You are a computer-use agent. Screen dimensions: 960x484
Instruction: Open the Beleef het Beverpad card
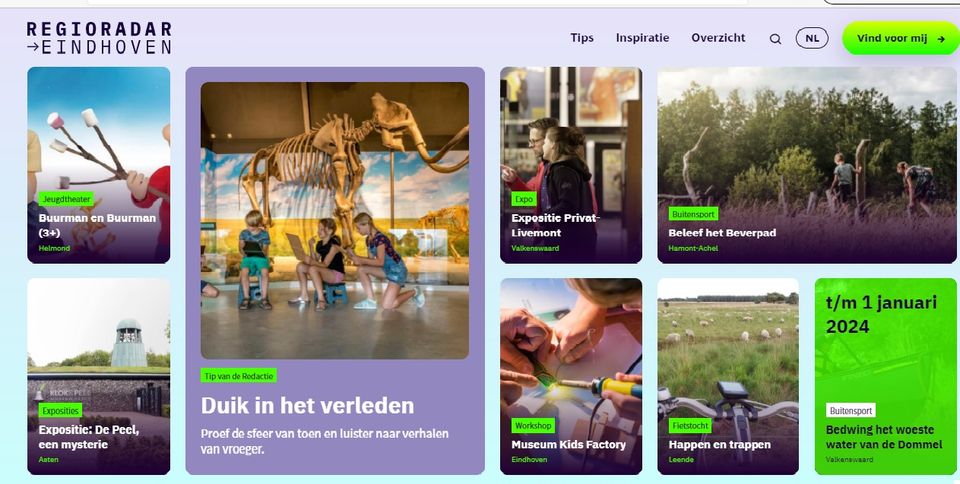807,165
